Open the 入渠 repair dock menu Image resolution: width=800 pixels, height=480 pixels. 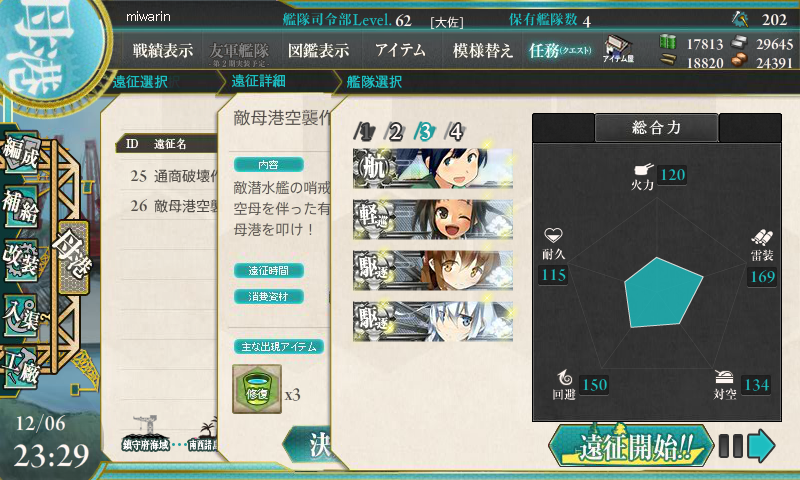tap(20, 314)
